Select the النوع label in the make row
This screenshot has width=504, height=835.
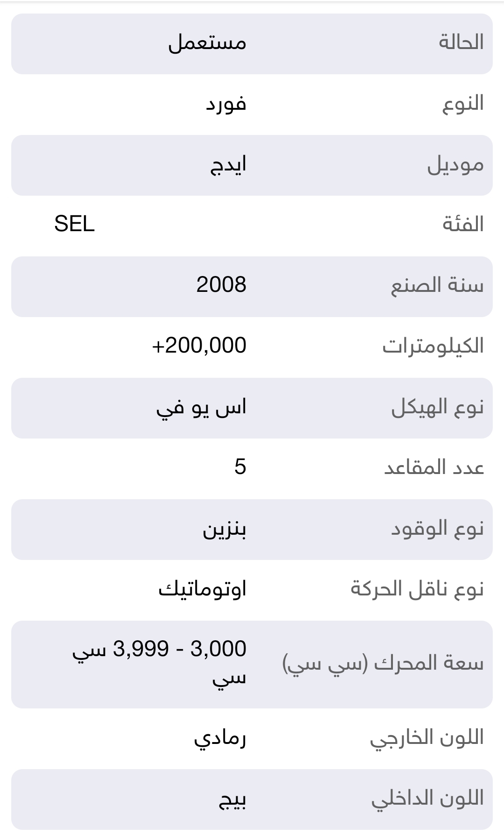point(463,103)
